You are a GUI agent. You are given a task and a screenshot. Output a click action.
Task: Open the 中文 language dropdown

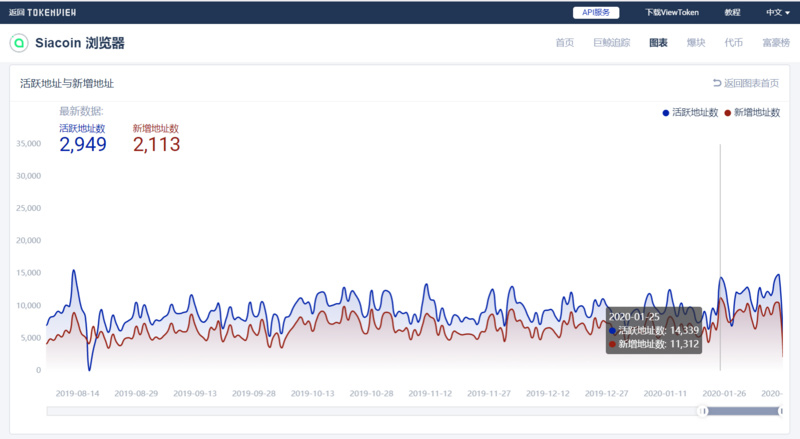(777, 13)
